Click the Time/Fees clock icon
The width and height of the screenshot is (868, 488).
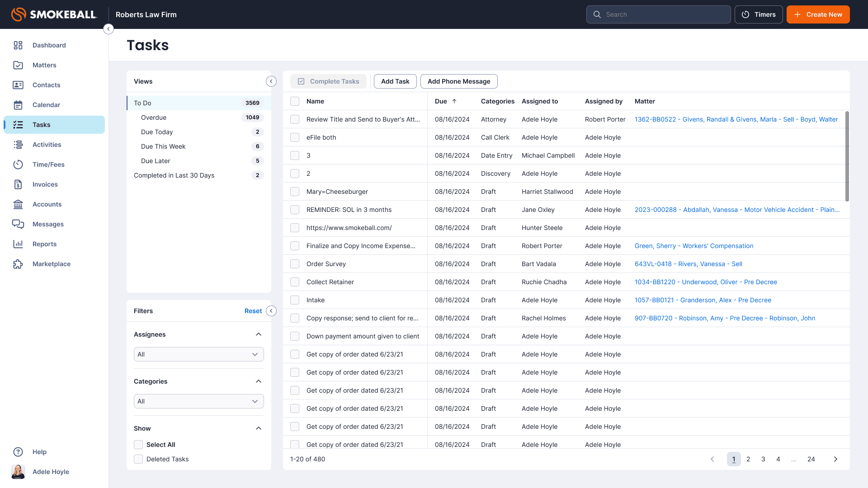point(18,164)
